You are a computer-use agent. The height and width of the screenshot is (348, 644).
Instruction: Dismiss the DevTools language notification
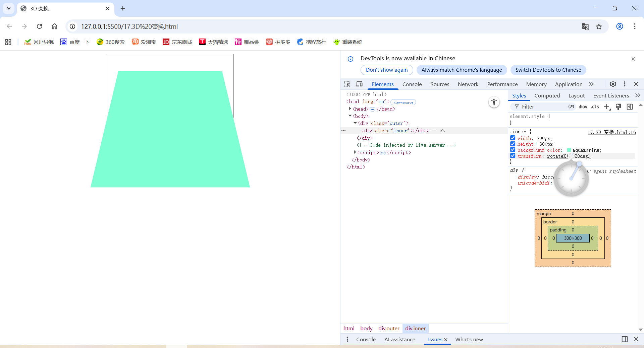click(633, 59)
